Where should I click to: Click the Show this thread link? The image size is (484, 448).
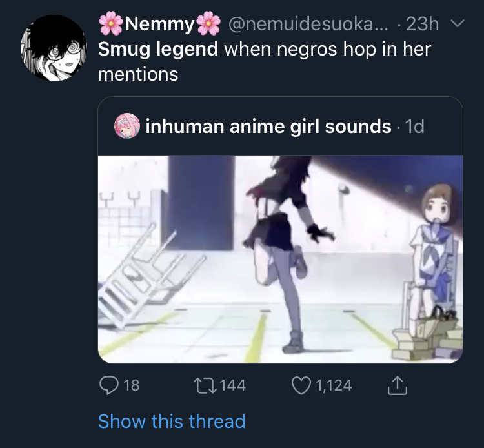point(172,421)
